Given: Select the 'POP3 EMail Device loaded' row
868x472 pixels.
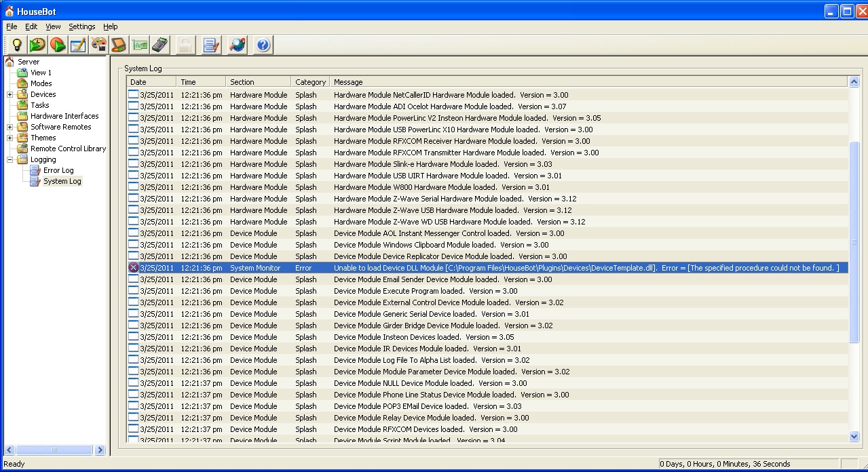Looking at the screenshot, I should pos(487,406).
